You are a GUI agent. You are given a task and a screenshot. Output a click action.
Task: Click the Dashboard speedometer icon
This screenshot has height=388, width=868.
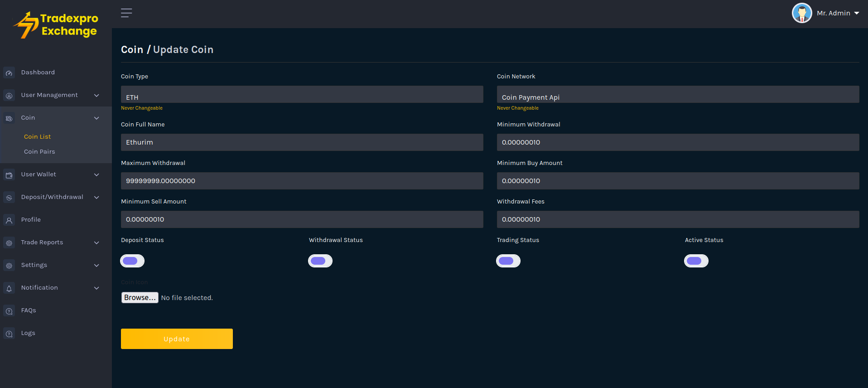(x=9, y=73)
